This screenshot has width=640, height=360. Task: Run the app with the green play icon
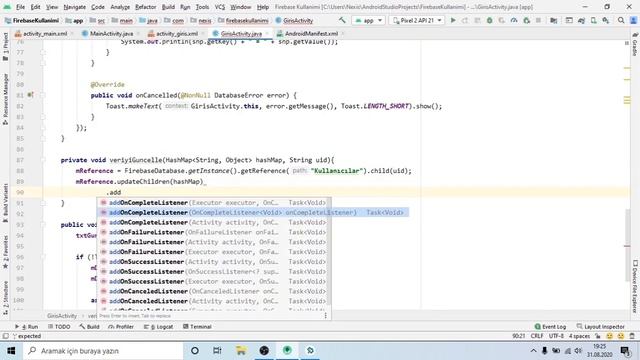point(453,20)
